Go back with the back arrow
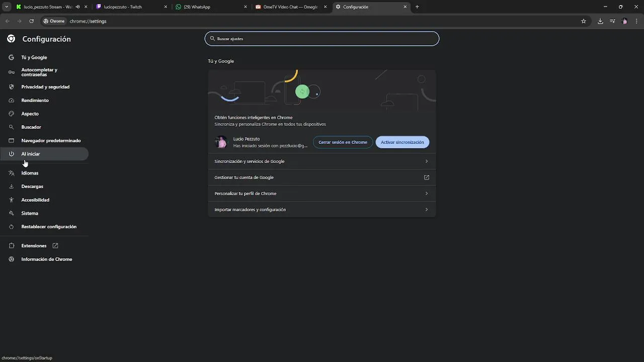644x362 pixels. click(7, 21)
